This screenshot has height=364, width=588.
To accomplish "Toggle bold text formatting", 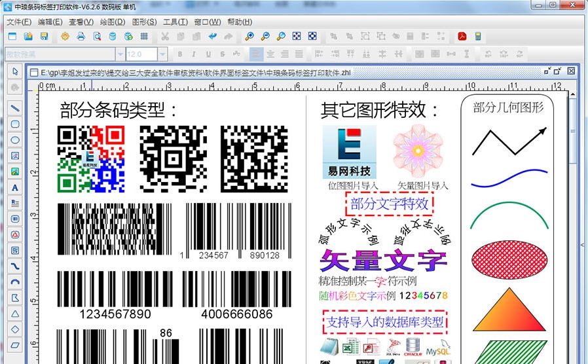I will pos(178,54).
